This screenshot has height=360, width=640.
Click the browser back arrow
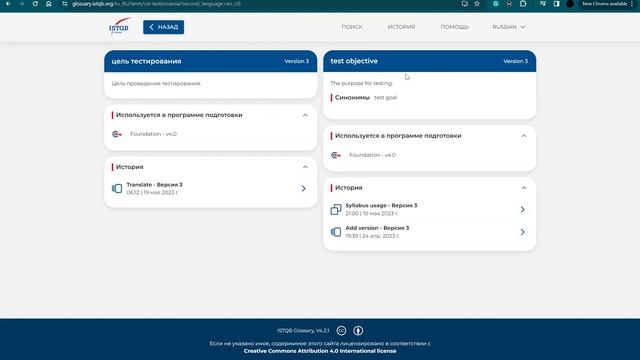(x=8, y=4)
